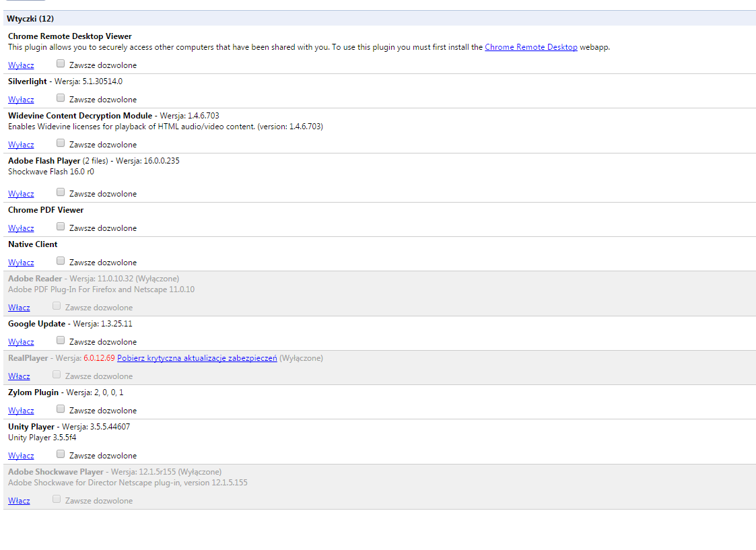The image size is (756, 550).
Task: Select the Unity Player 3.5.5f4 description
Action: coord(42,438)
